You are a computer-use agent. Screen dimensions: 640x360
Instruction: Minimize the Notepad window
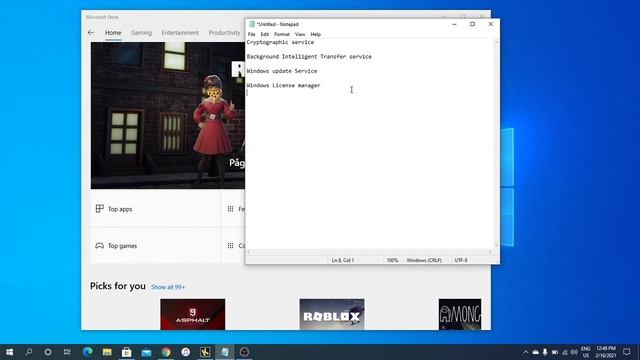pyautogui.click(x=454, y=24)
